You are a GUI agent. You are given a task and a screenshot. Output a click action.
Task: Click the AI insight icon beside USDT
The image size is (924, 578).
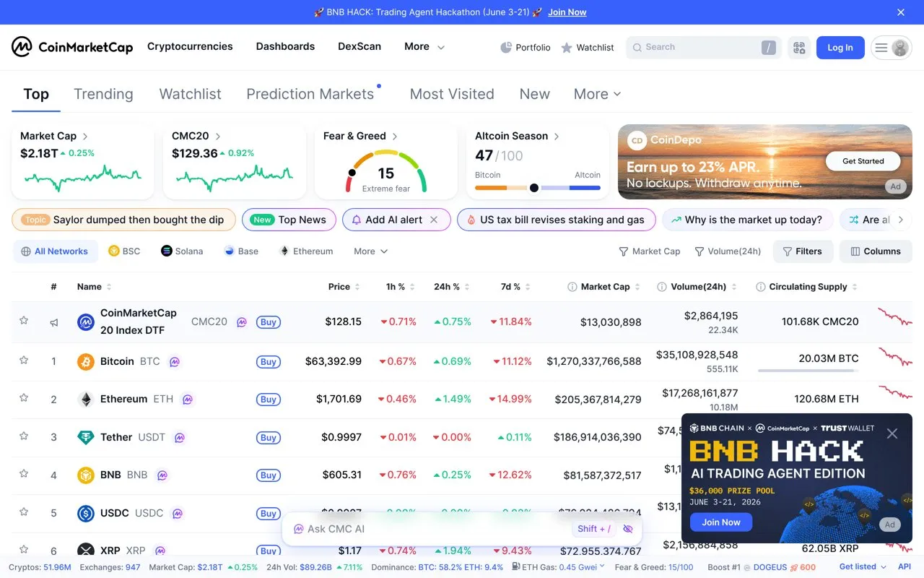point(180,437)
